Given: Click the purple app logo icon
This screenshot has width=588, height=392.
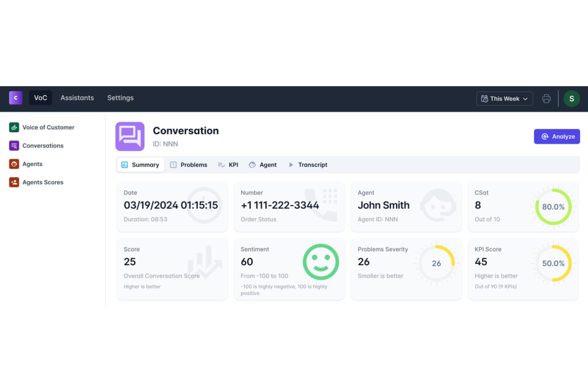Looking at the screenshot, I should point(15,98).
